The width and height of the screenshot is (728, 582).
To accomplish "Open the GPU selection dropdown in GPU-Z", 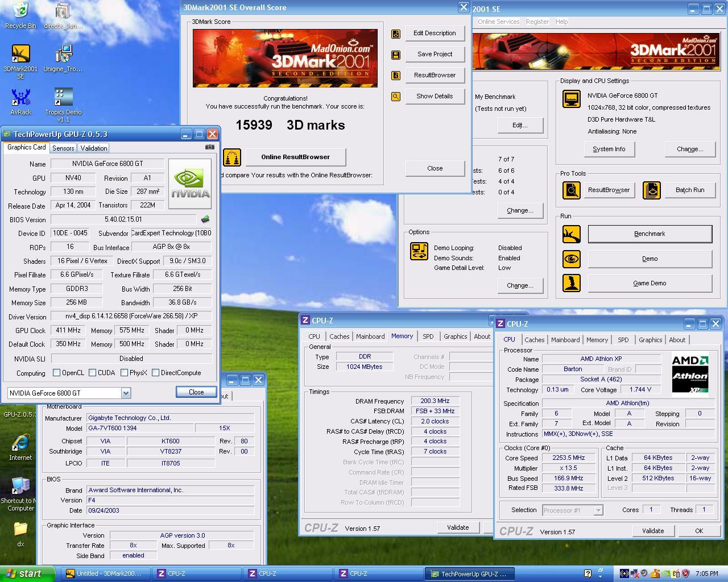I will (126, 393).
